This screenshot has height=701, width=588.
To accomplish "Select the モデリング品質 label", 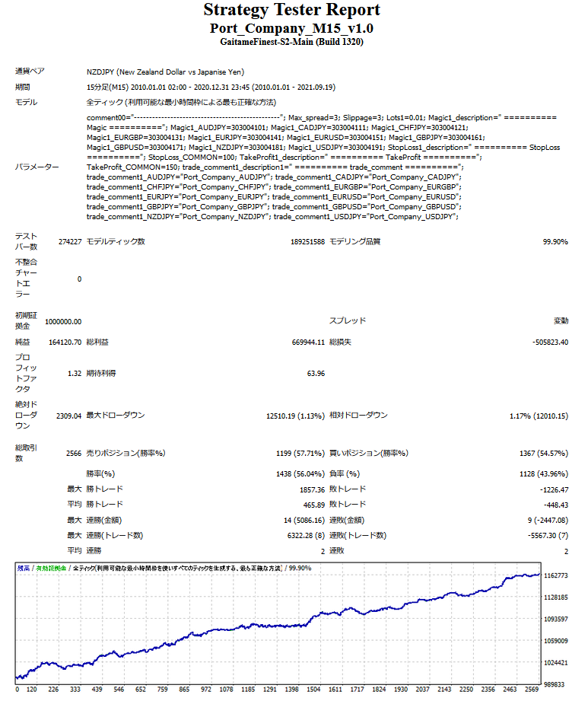I will [354, 242].
